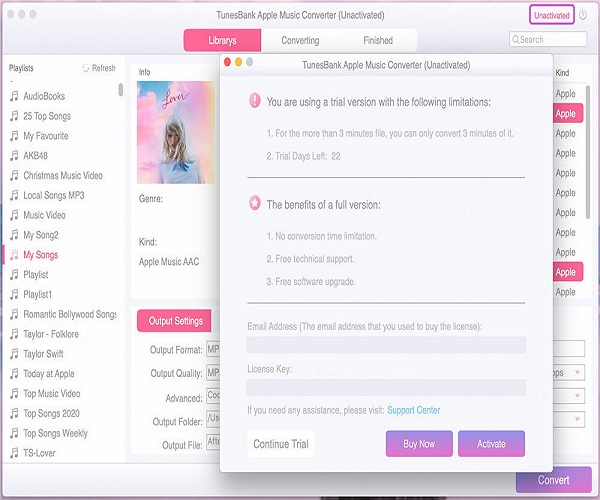Open the Output Folder dropdown arrow
Image resolution: width=600 pixels, height=500 pixels.
tap(577, 419)
